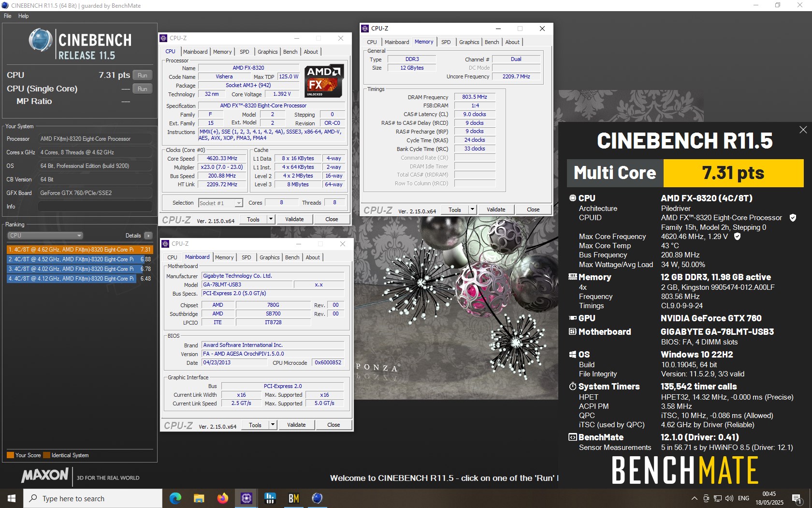Click Validate in Mainboard window
Viewport: 812px width, 508px height.
296,425
